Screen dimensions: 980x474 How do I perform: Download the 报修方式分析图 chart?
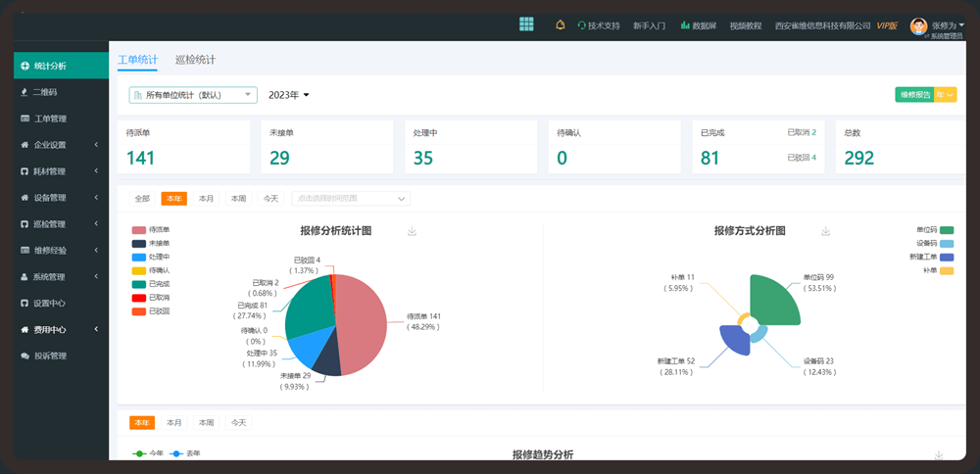(x=826, y=231)
